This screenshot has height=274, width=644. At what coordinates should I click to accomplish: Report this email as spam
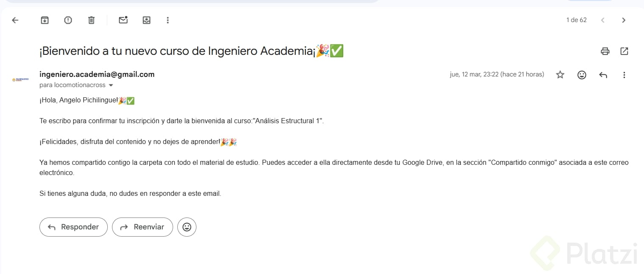pos(68,20)
